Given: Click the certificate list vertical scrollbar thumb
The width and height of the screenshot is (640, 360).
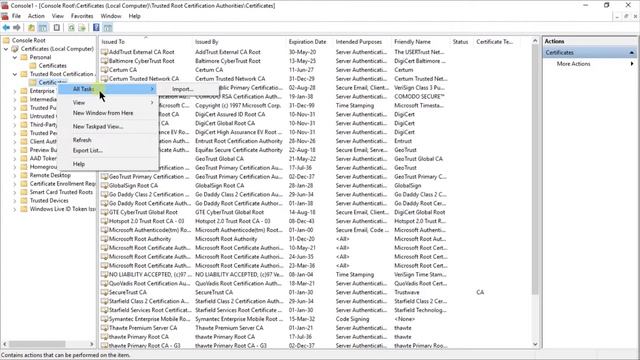Looking at the screenshot, I should [535, 169].
